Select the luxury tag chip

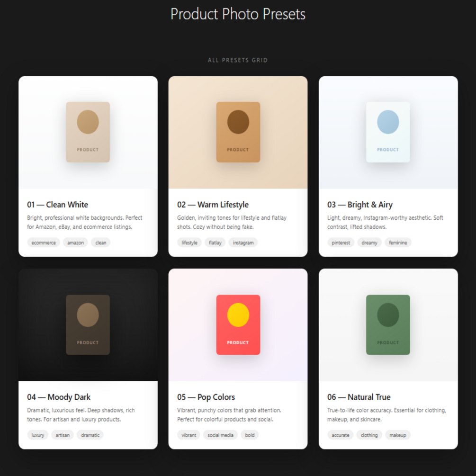click(38, 435)
